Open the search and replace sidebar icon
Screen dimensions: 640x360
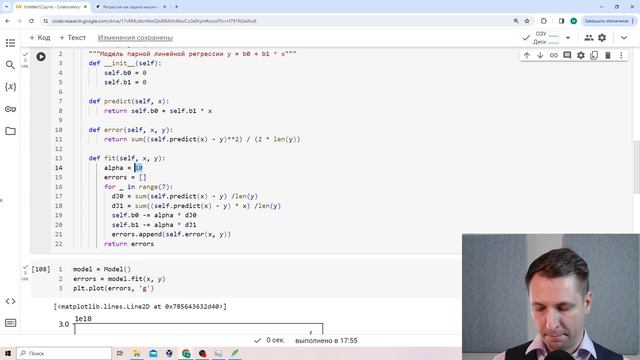click(x=10, y=65)
